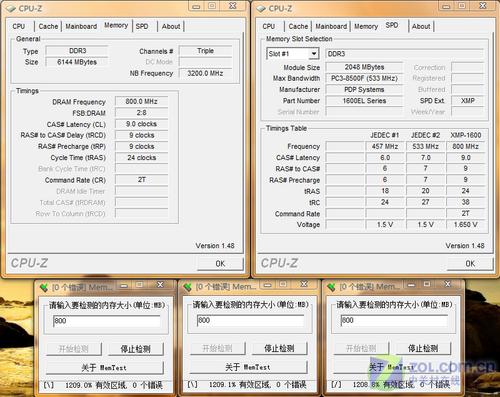Click the Manufacturer value PDP Systems
The height and width of the screenshot is (397, 500).
(364, 90)
